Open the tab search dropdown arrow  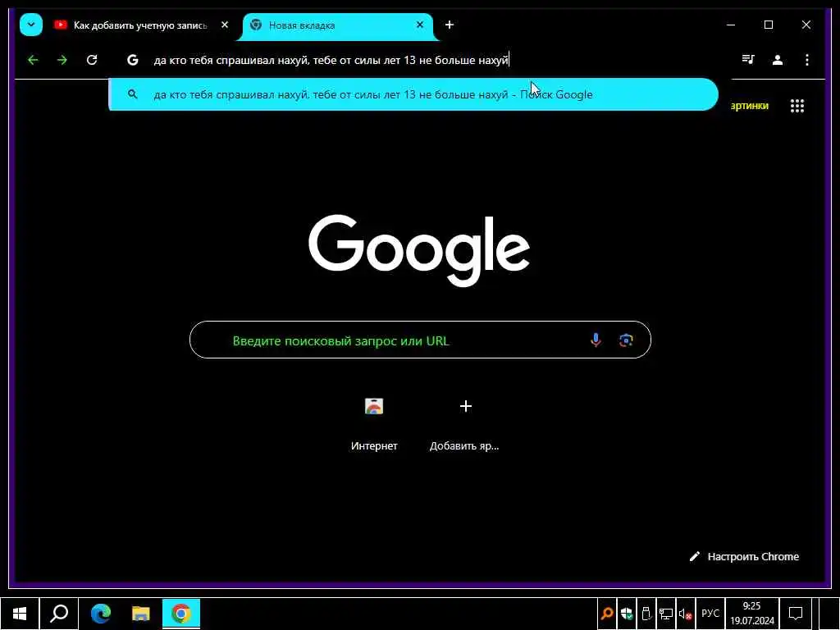coord(31,25)
